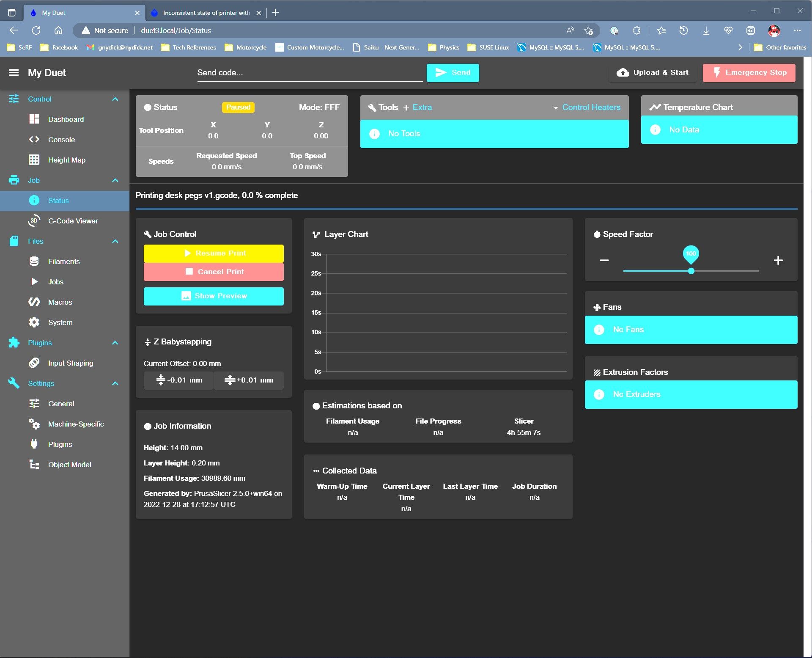Image resolution: width=812 pixels, height=658 pixels.
Task: Click Upload & Start button
Action: click(653, 73)
